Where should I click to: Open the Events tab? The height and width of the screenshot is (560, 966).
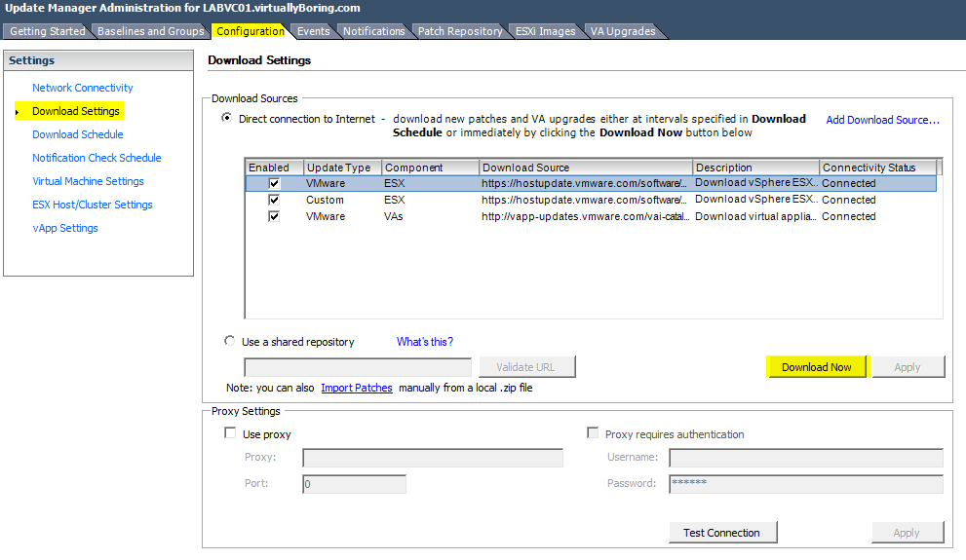(314, 31)
